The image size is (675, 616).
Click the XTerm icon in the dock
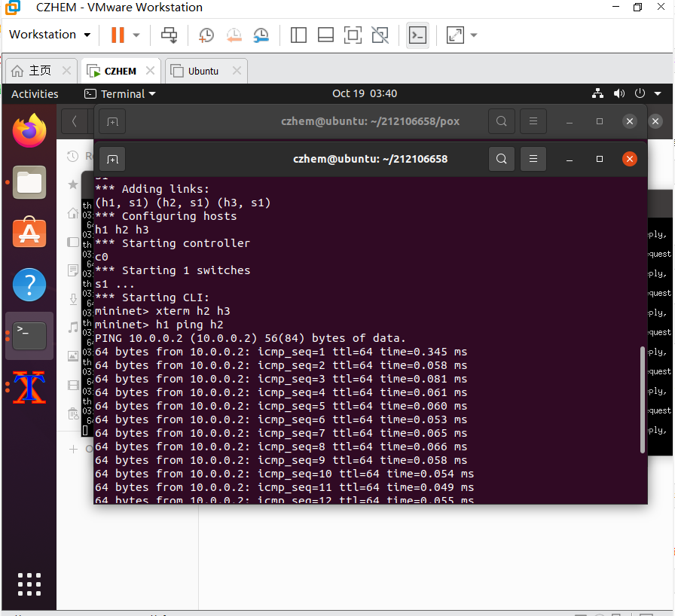tap(29, 387)
